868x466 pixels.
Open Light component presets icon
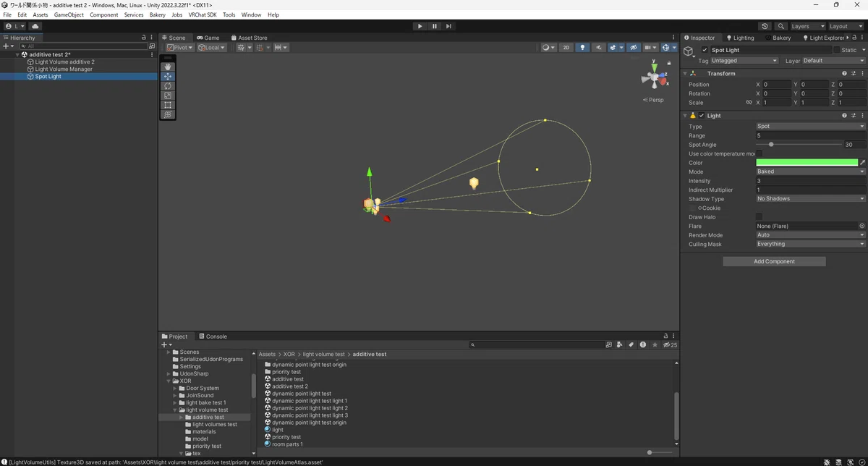pos(854,116)
